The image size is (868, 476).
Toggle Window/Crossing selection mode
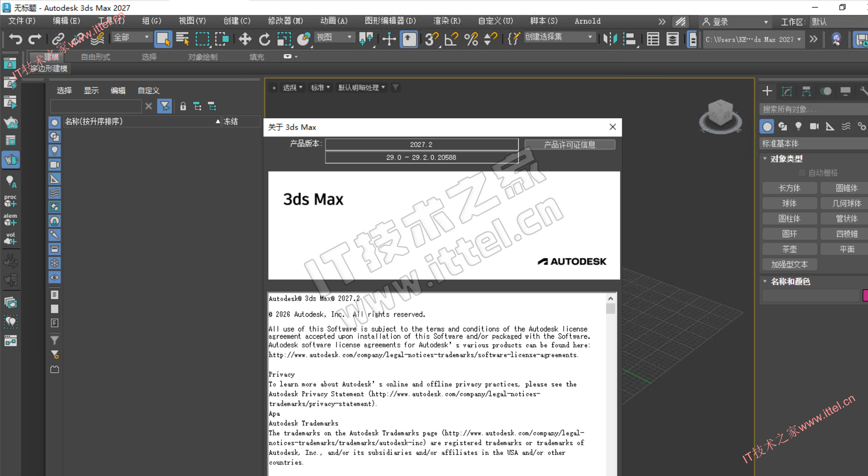[x=222, y=39]
